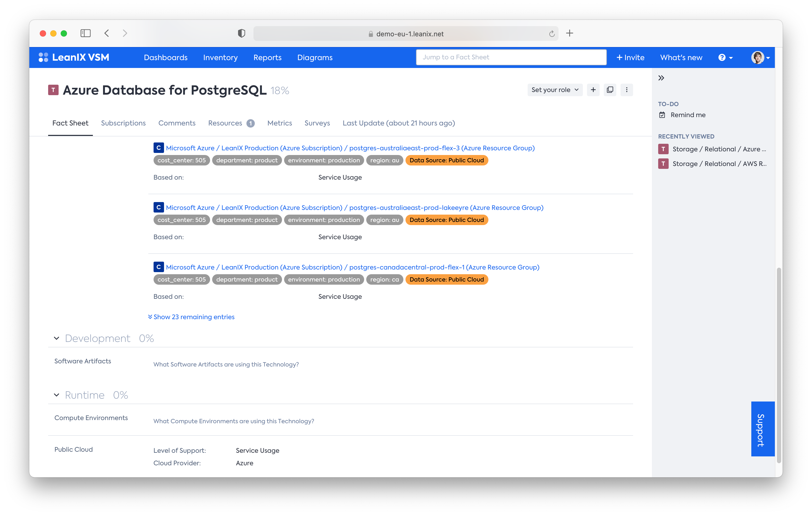
Task: Click the 'What Compute Environments are using this Technology?' prompt
Action: 233,421
